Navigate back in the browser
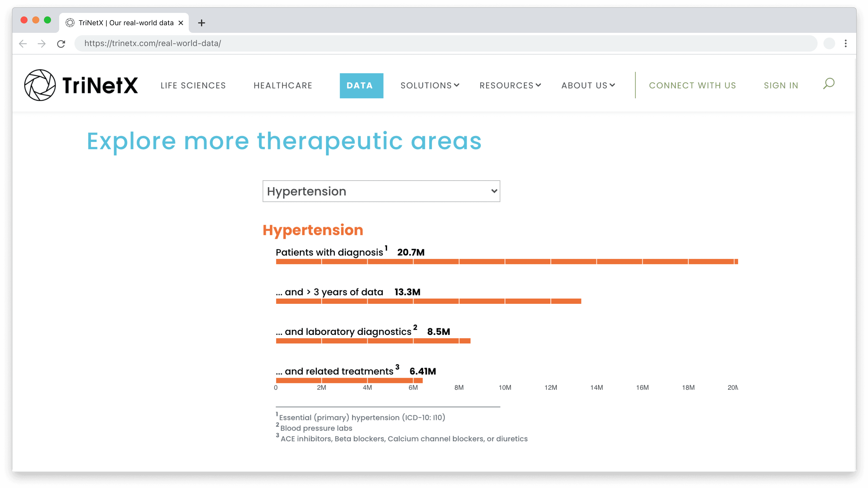 (23, 43)
